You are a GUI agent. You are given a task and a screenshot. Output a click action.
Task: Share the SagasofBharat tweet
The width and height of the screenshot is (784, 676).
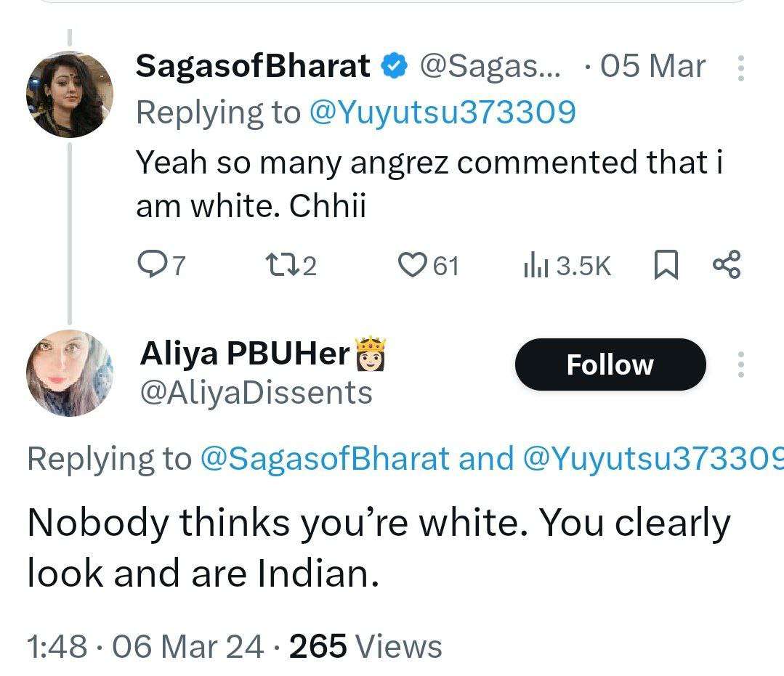726,265
